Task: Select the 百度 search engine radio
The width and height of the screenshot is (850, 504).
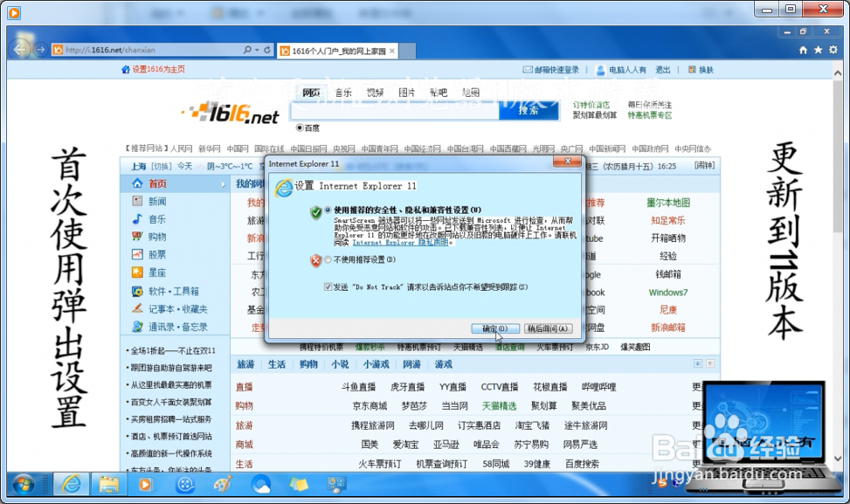Action: (300, 128)
